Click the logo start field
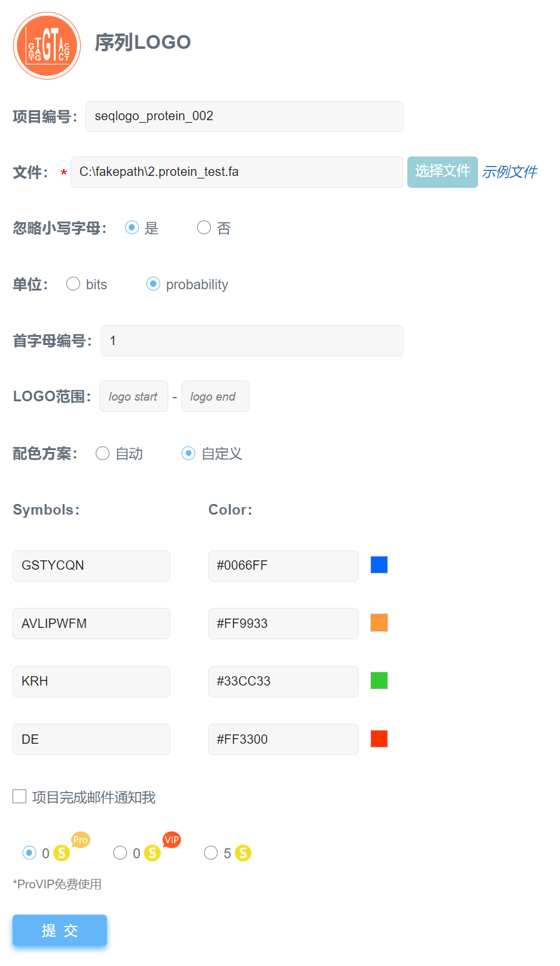The height and width of the screenshot is (966, 560). coord(134,396)
